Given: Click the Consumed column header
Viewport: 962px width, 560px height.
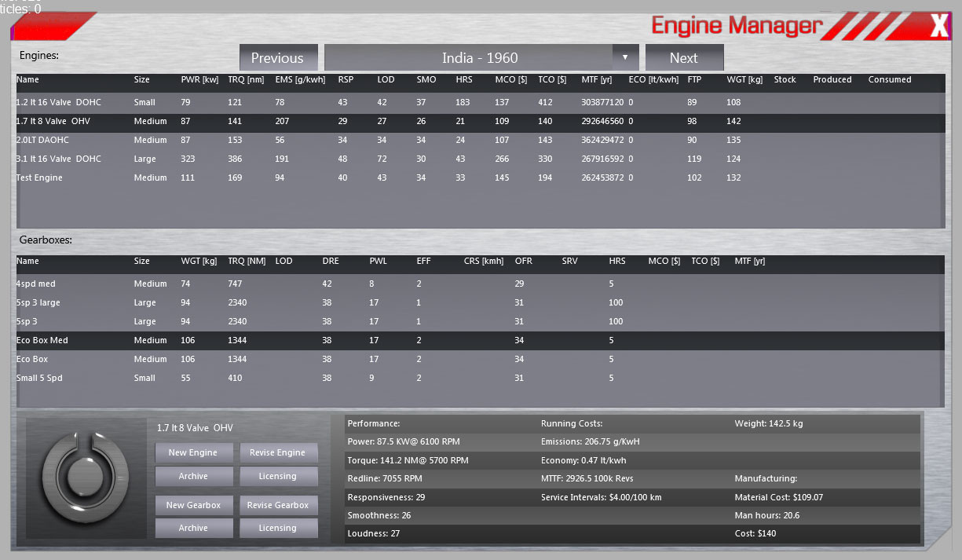Looking at the screenshot, I should pos(890,79).
